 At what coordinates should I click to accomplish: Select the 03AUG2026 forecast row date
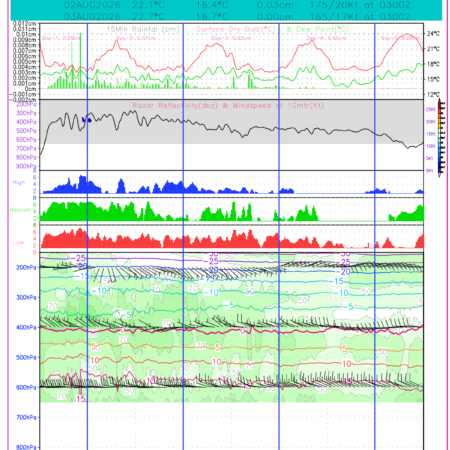[x=92, y=17]
